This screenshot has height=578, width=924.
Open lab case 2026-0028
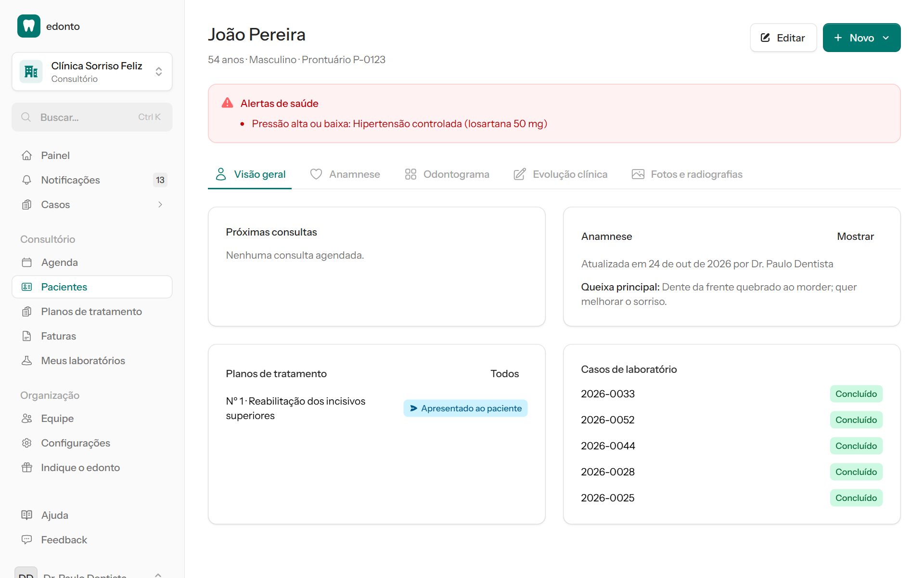click(x=608, y=472)
